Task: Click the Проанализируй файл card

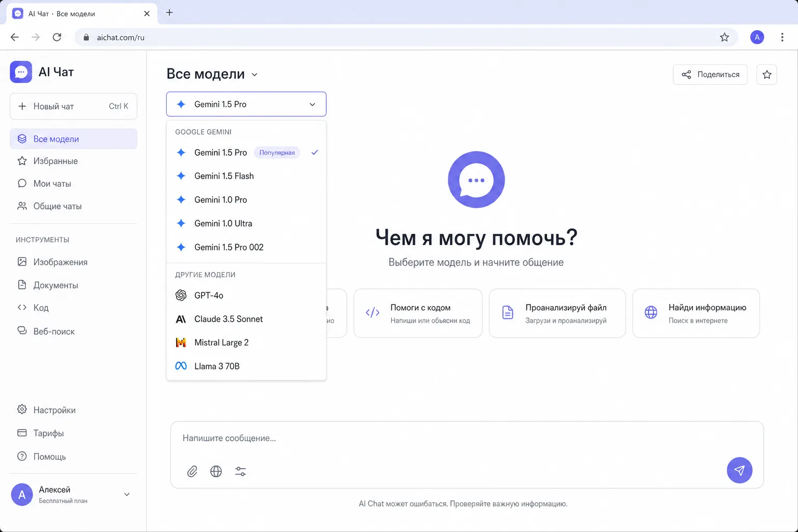Action: (557, 313)
